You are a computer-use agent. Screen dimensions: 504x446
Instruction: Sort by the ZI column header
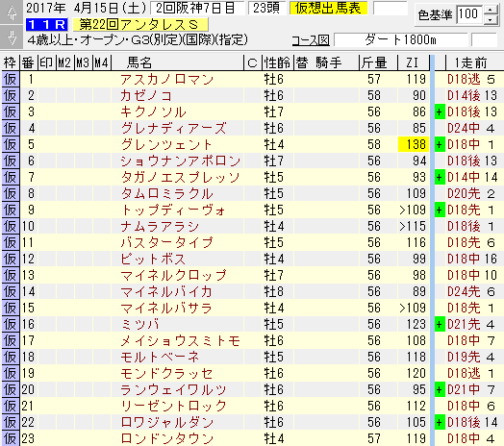tap(413, 62)
